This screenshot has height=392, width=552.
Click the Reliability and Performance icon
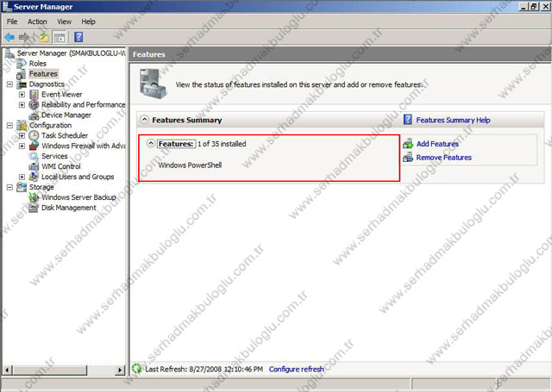(34, 105)
